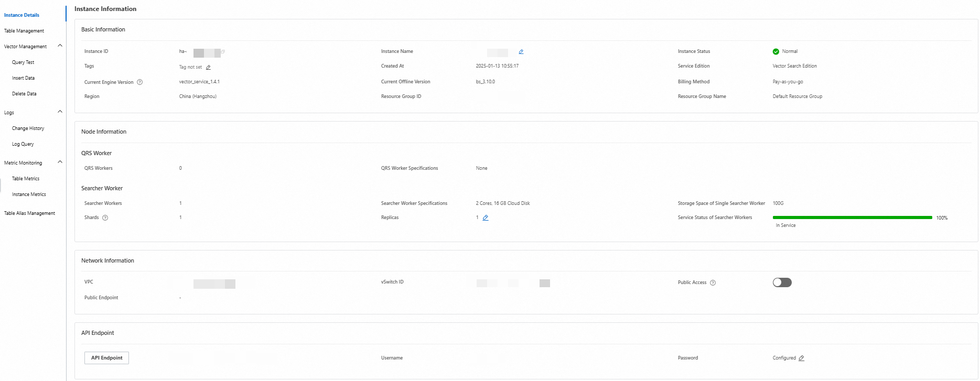This screenshot has height=381, width=980.
Task: Select the created time '2025-01-13 10:55:17'
Action: tap(497, 66)
